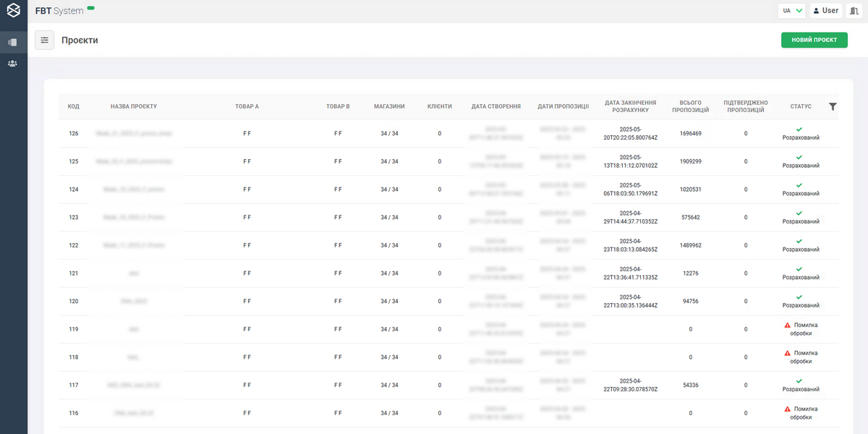Screen dimensions: 868x434
Task: Open the Projects section in the sidebar
Action: pos(13,42)
